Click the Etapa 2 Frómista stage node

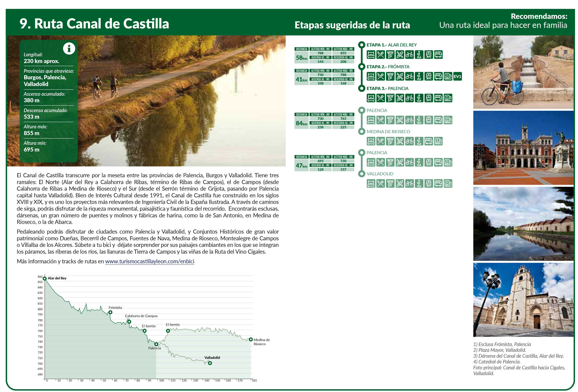(362, 67)
